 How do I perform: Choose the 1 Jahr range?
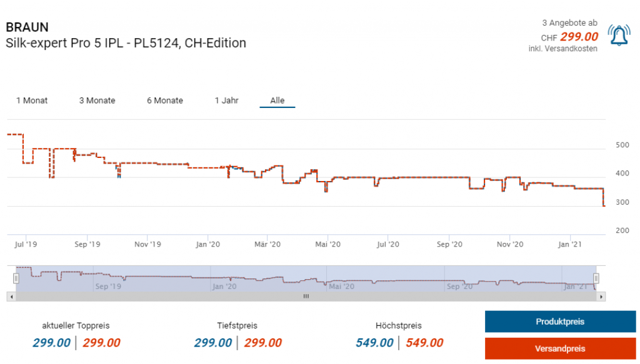pyautogui.click(x=226, y=101)
